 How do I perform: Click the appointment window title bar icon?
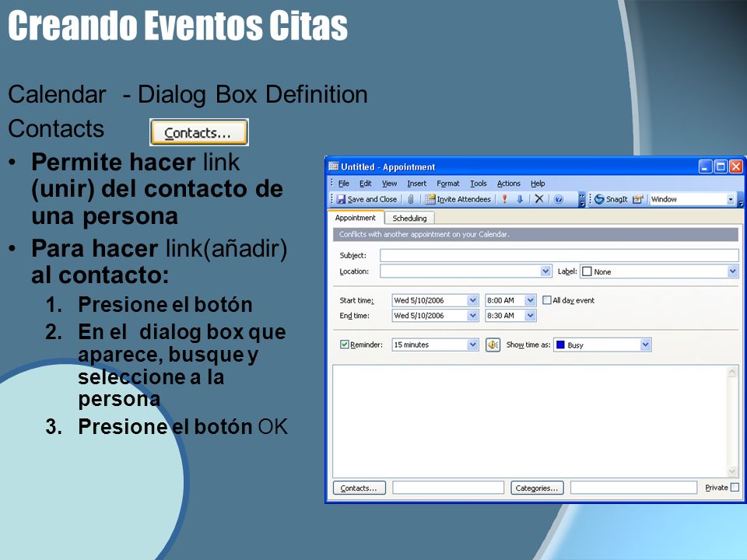click(x=334, y=166)
